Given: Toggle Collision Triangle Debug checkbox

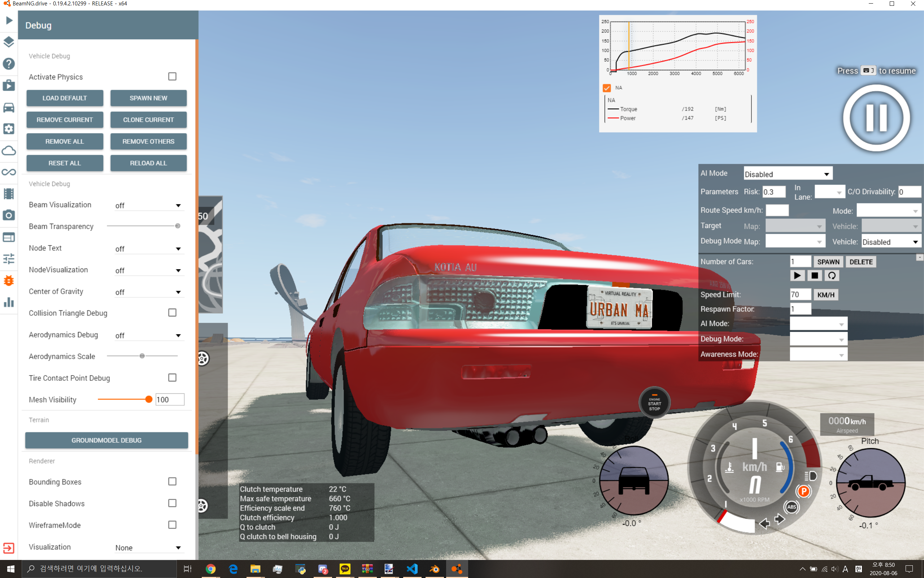Looking at the screenshot, I should coord(172,313).
